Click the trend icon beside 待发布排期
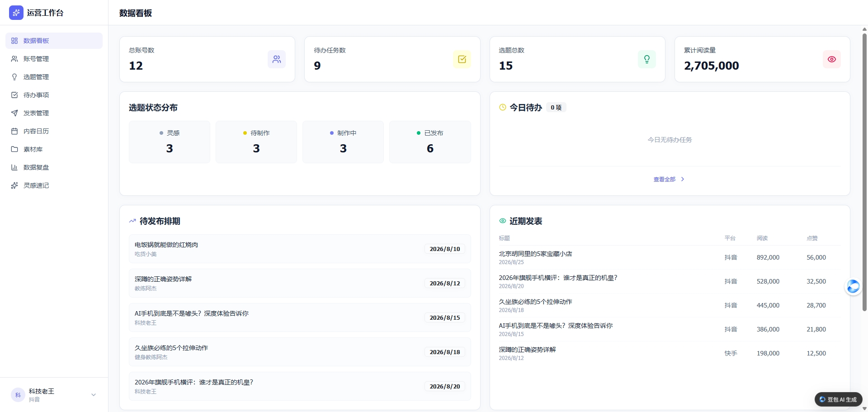 pyautogui.click(x=132, y=221)
